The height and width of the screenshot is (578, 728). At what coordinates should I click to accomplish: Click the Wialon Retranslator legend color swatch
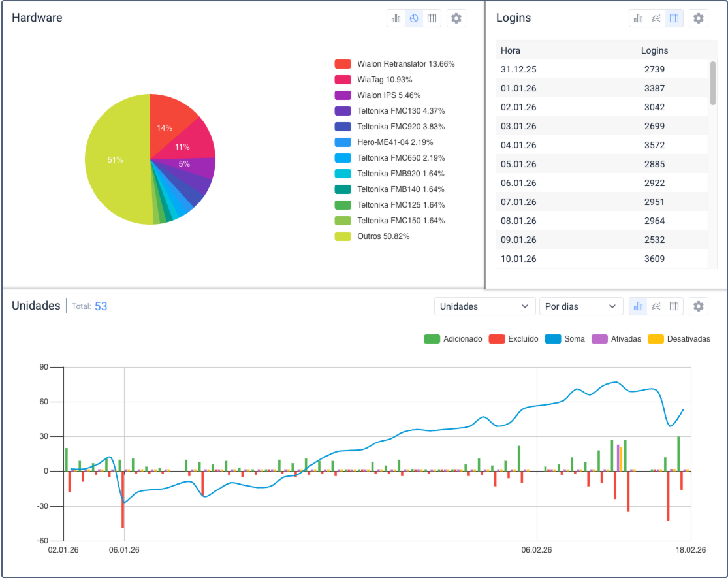coord(343,64)
